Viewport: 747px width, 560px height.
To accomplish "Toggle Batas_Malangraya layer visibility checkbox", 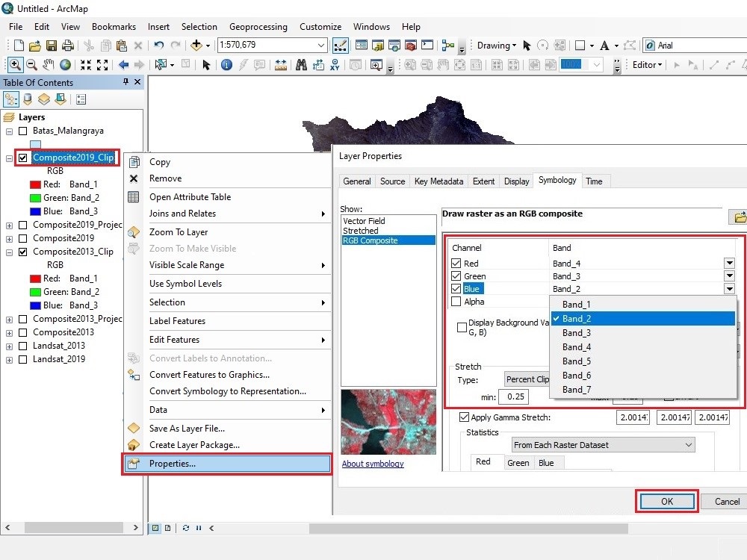I will pos(22,131).
